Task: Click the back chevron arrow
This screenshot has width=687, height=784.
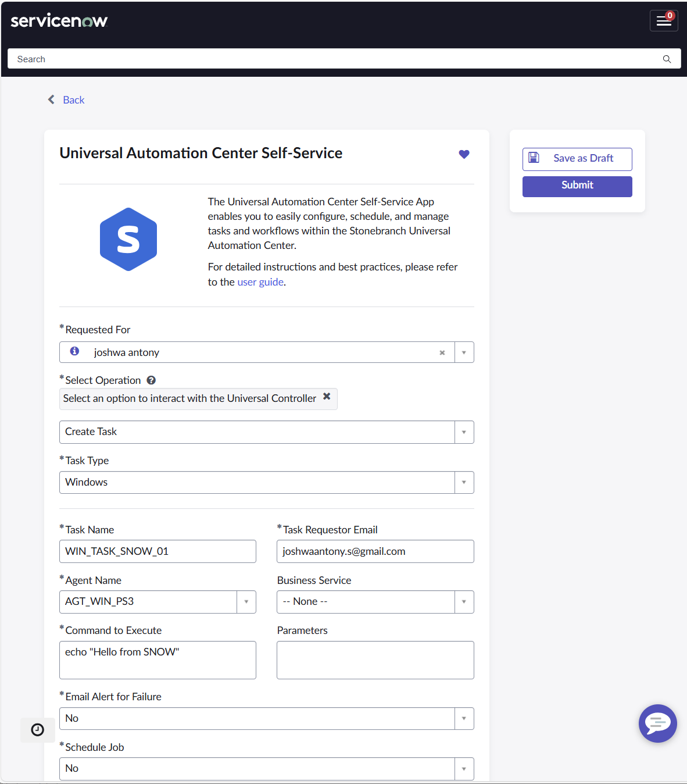Action: pos(51,99)
